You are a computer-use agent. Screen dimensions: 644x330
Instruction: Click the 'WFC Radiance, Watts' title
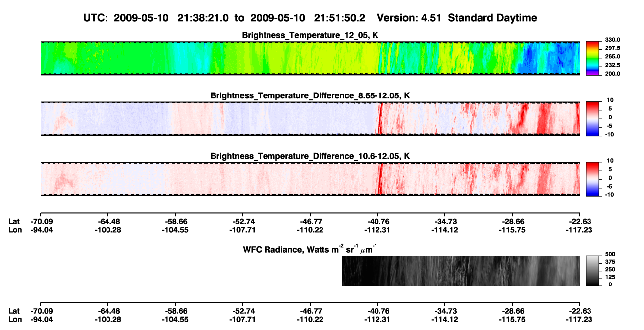[x=310, y=248]
